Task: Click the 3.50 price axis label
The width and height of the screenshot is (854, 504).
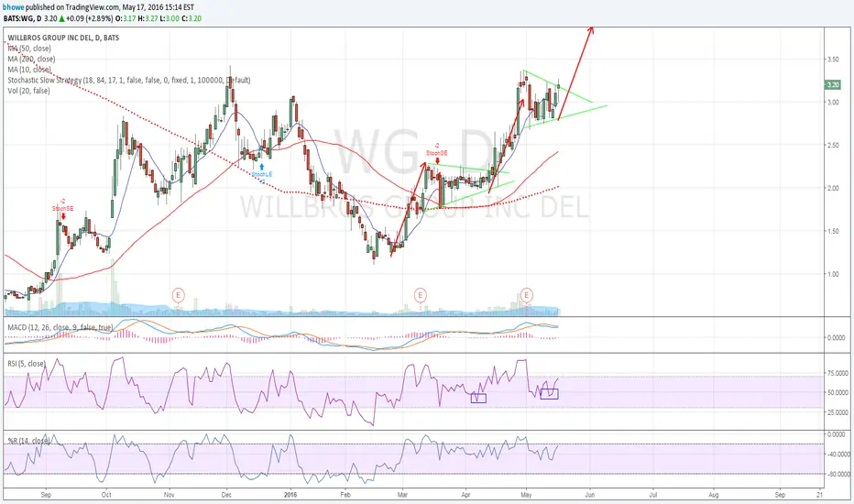Action: click(x=833, y=59)
